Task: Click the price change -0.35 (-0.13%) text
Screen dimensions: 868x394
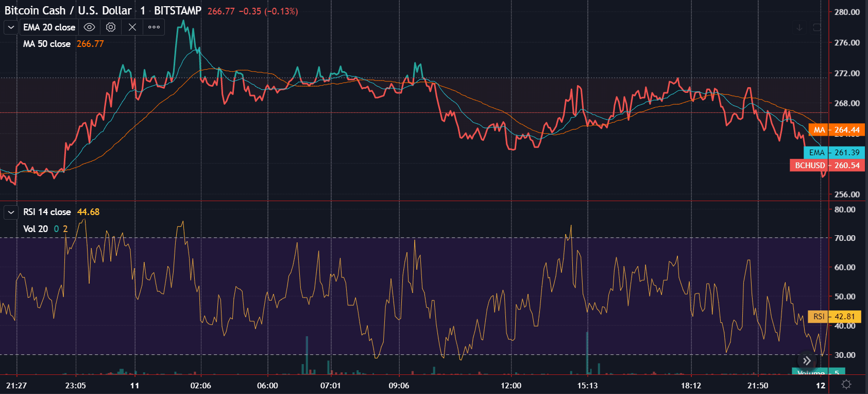Action: click(268, 11)
